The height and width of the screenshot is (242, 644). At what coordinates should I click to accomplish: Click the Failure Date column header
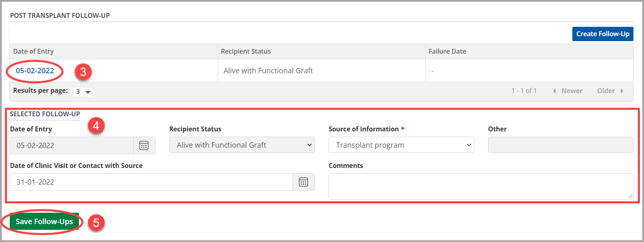coord(447,52)
